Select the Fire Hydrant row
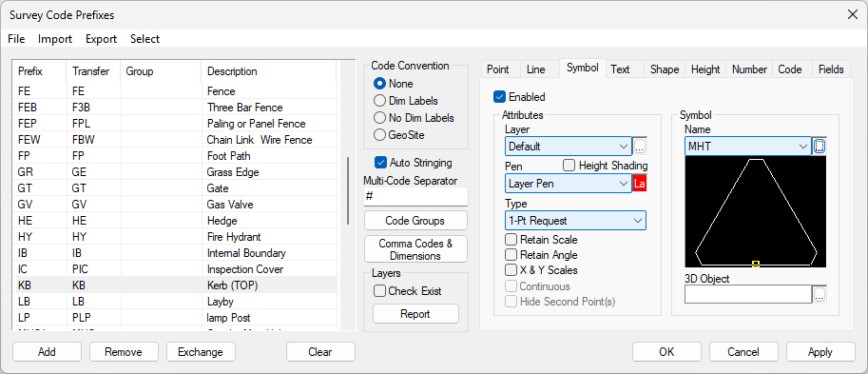The width and height of the screenshot is (868, 374). coord(175,237)
